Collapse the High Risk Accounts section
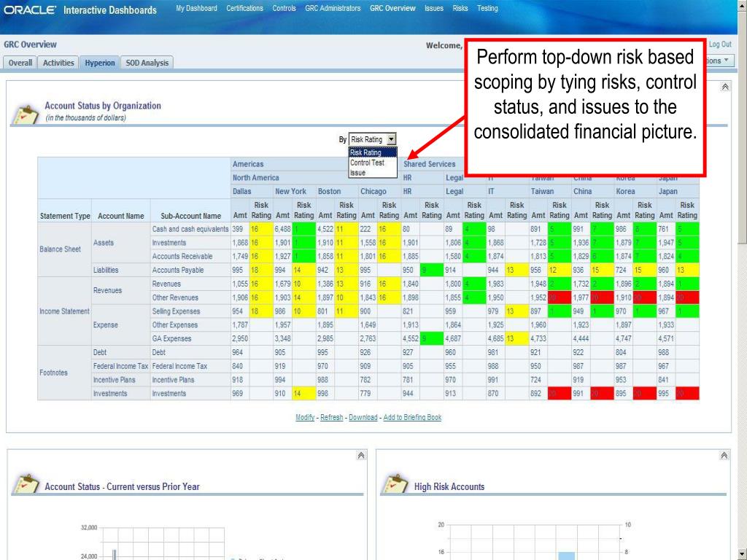 [724, 456]
